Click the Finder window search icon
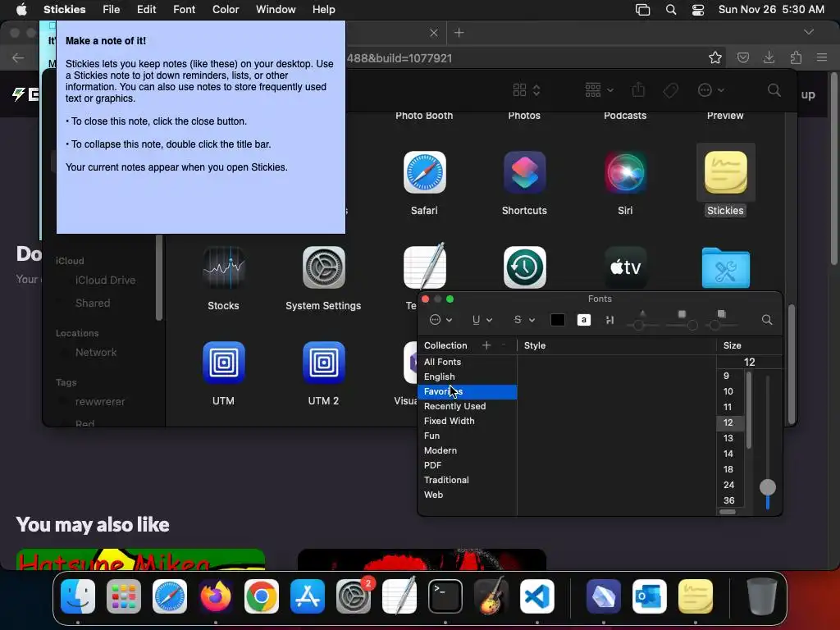Image resolution: width=840 pixels, height=630 pixels. (x=774, y=90)
